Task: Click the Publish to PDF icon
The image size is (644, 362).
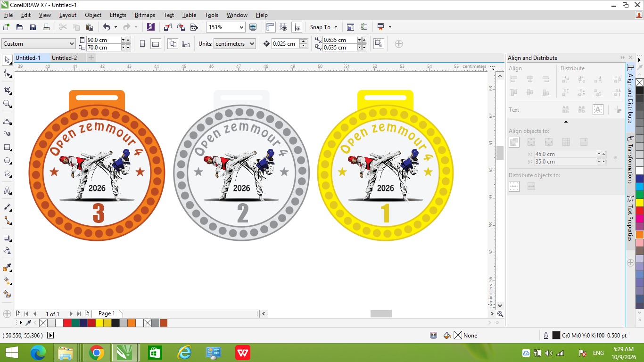Action: pyautogui.click(x=194, y=27)
